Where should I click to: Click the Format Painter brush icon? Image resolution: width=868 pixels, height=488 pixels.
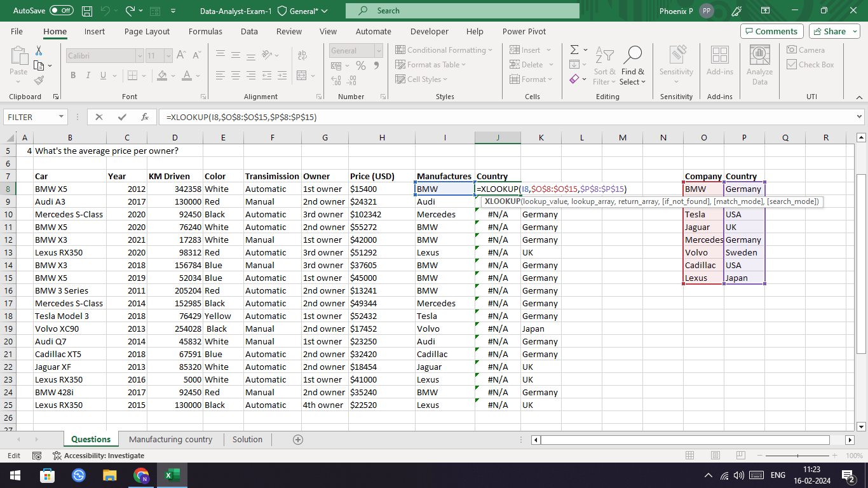click(x=39, y=80)
